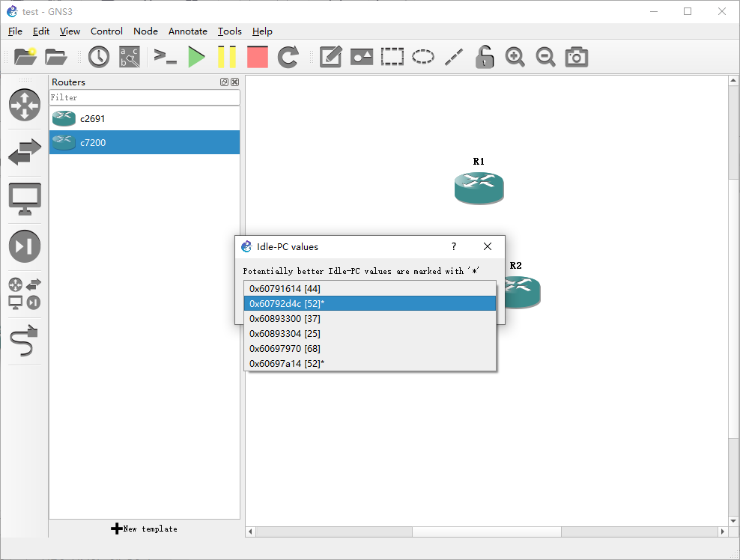
Task: Select Idle-PC value 0x60893300 [37]
Action: tap(370, 318)
